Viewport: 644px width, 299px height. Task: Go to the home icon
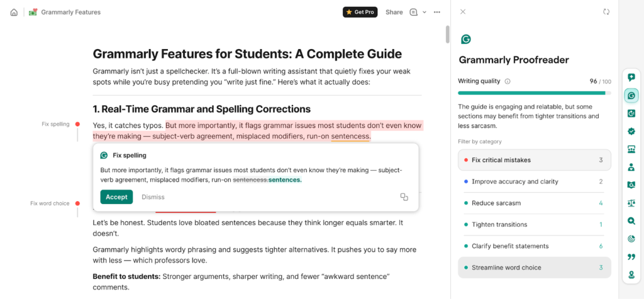(14, 13)
